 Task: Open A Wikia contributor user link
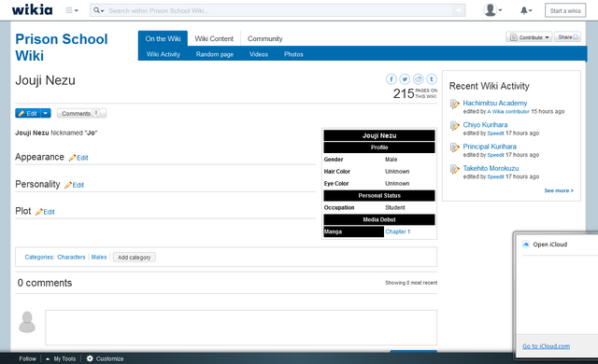[508, 112]
